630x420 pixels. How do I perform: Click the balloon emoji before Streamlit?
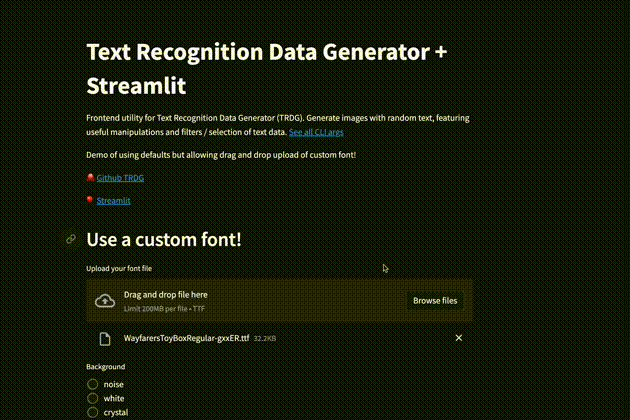click(90, 200)
